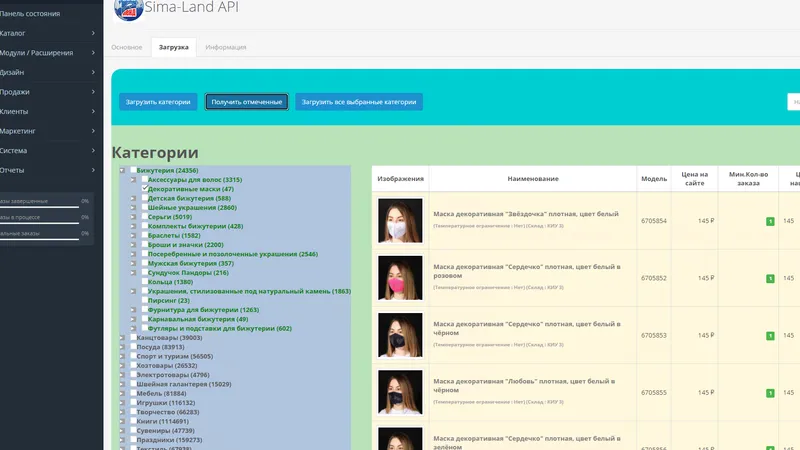Collapse the Бижутерия tree node
Viewport: 800px width, 450px height.
pos(122,170)
